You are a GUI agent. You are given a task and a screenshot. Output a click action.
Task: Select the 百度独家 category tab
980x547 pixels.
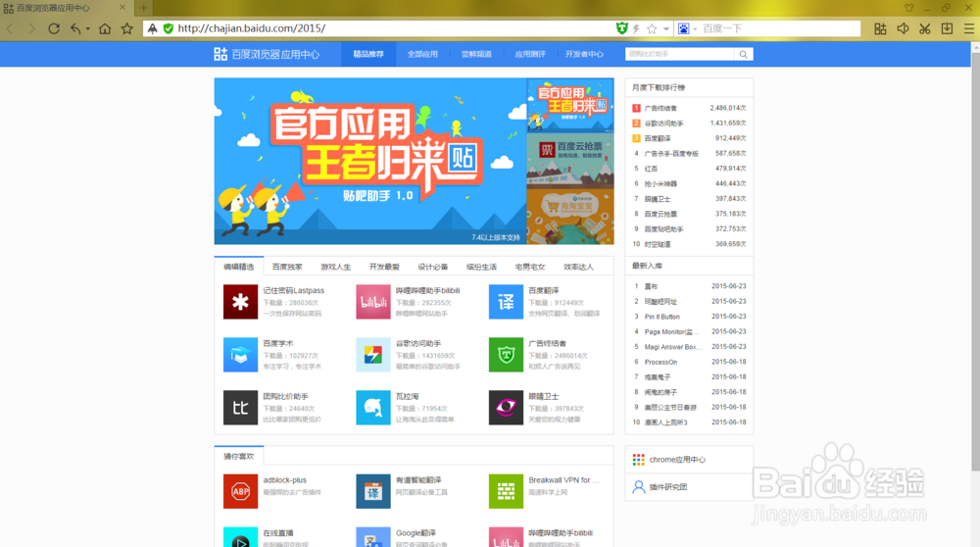click(287, 267)
